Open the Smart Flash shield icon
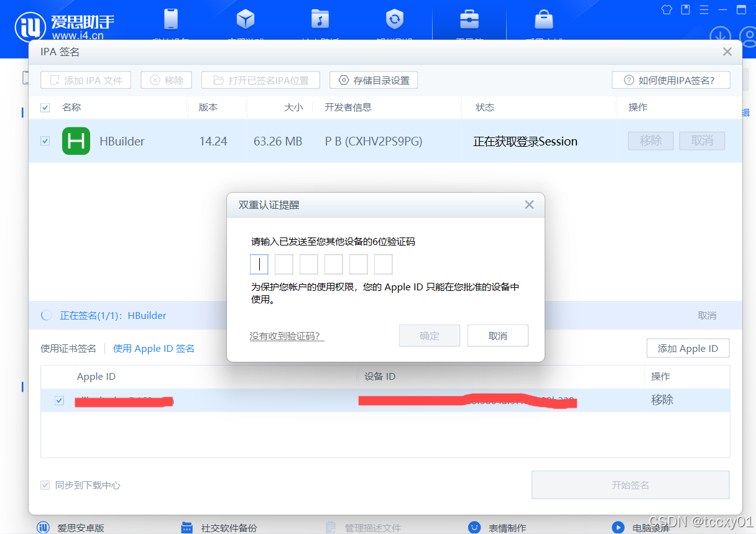This screenshot has width=756, height=534. (x=394, y=19)
